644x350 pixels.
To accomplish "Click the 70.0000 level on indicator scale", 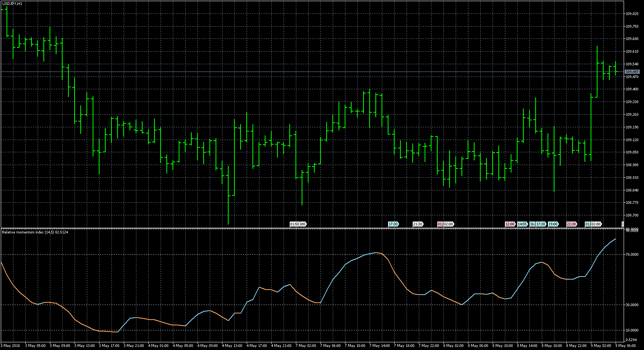I will coord(632,255).
